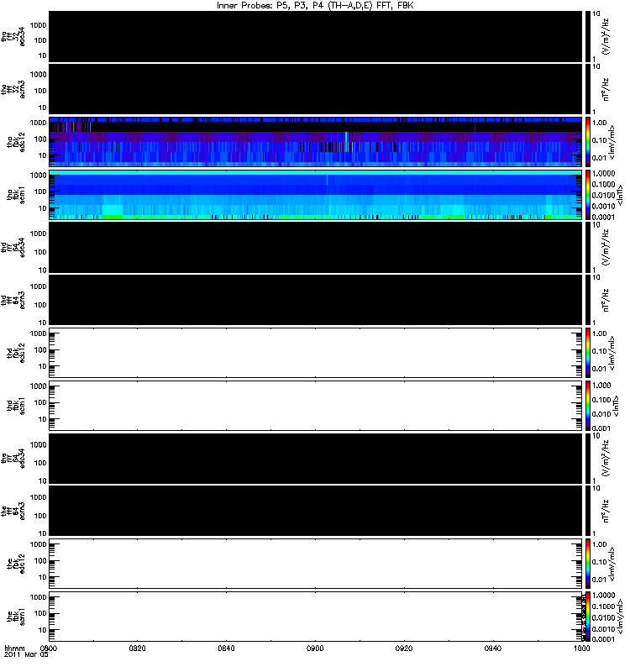Select the empty the fbk scm1 panel

coord(316,617)
